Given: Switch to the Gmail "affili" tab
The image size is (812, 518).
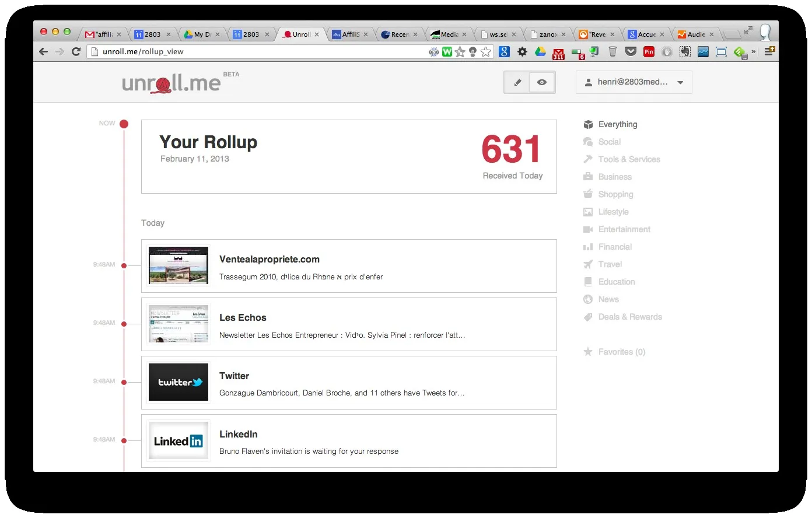Looking at the screenshot, I should click(x=104, y=34).
